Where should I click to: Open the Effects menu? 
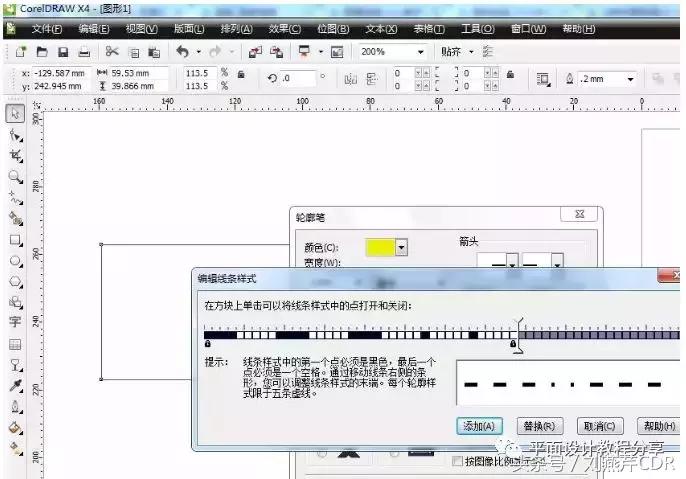[285, 29]
